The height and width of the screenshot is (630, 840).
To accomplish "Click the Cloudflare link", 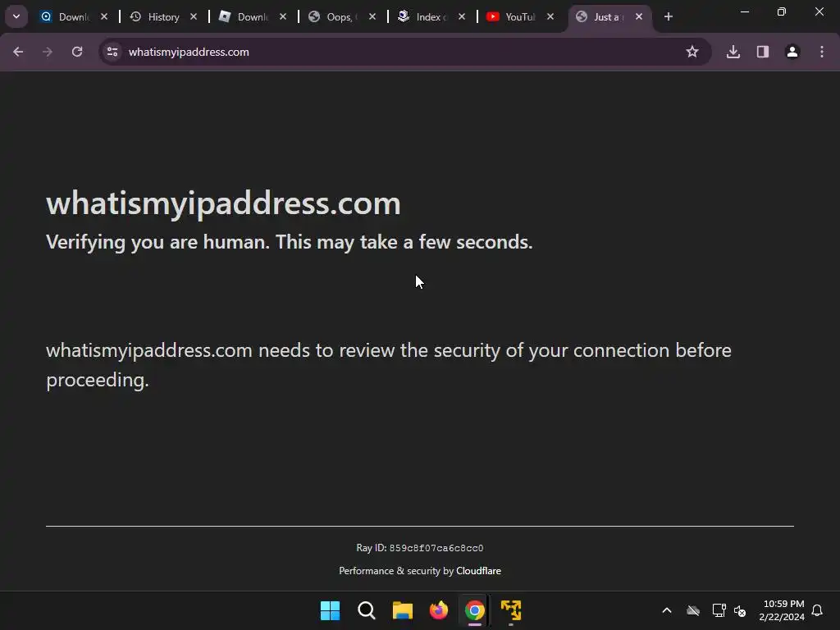I will click(x=478, y=571).
